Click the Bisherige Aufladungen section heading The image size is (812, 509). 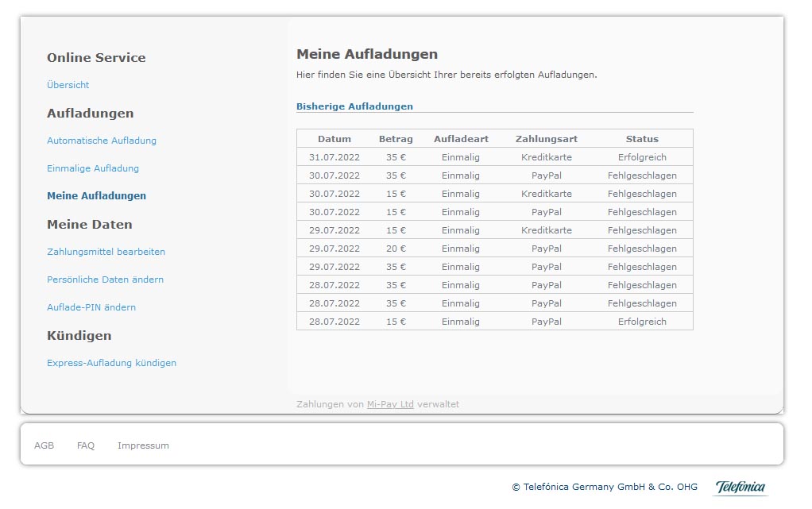point(354,106)
